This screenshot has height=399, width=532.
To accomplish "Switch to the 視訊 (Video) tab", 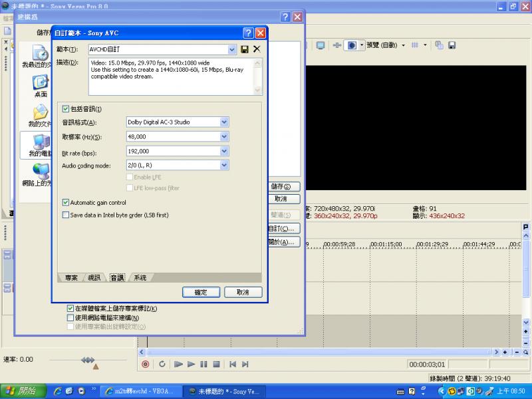I will (95, 277).
